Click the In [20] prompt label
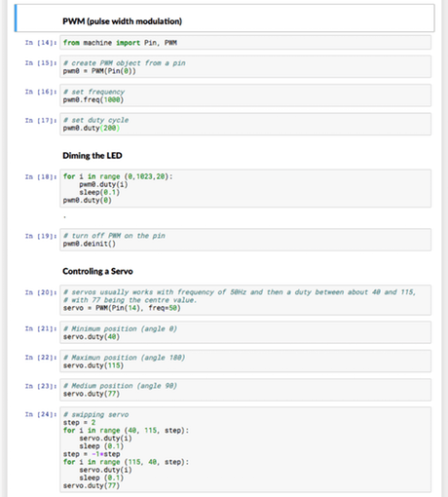 (41, 292)
